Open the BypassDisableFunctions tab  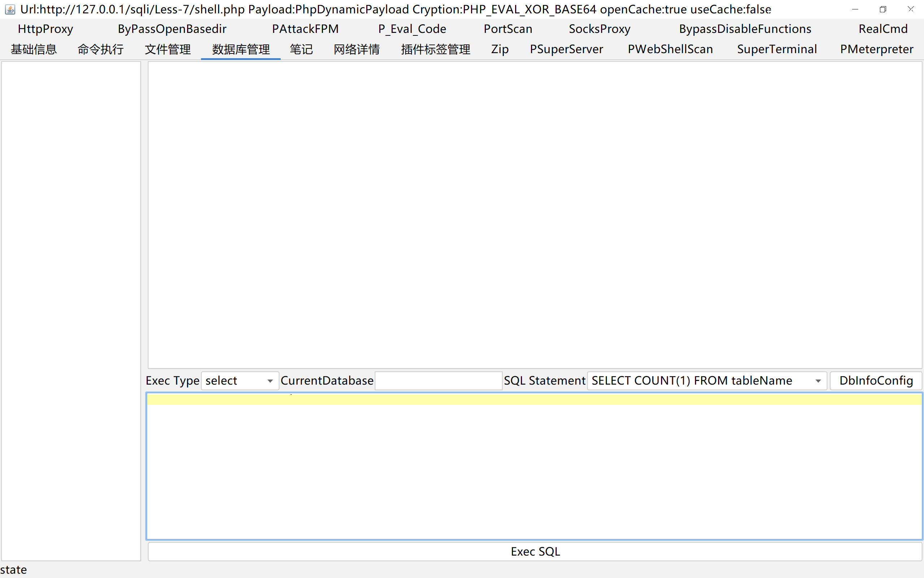point(745,29)
